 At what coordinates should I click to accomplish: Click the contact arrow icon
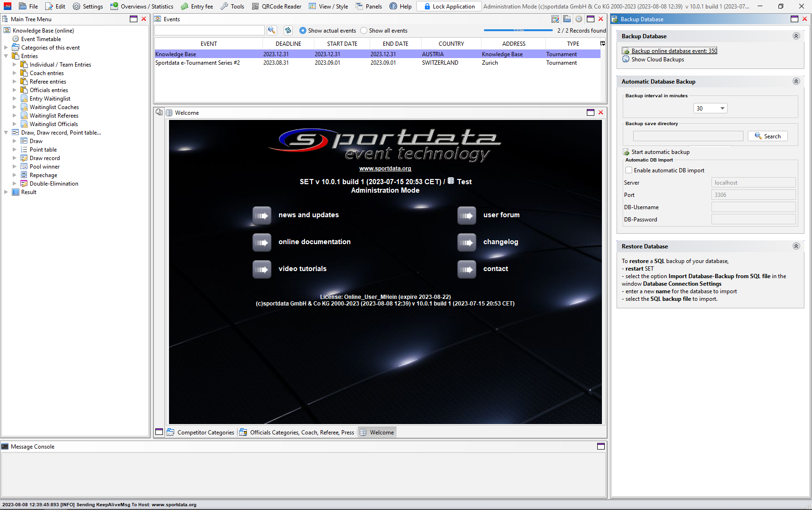[x=466, y=270]
